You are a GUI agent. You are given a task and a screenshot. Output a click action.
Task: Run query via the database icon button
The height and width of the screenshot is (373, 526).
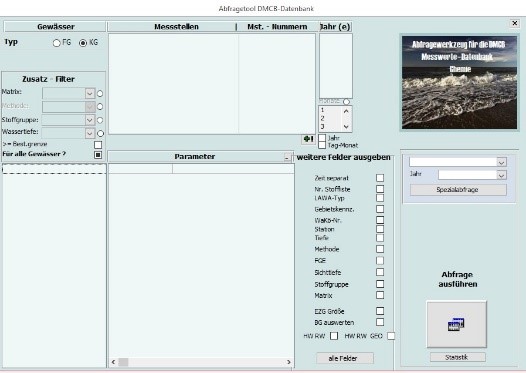click(456, 324)
